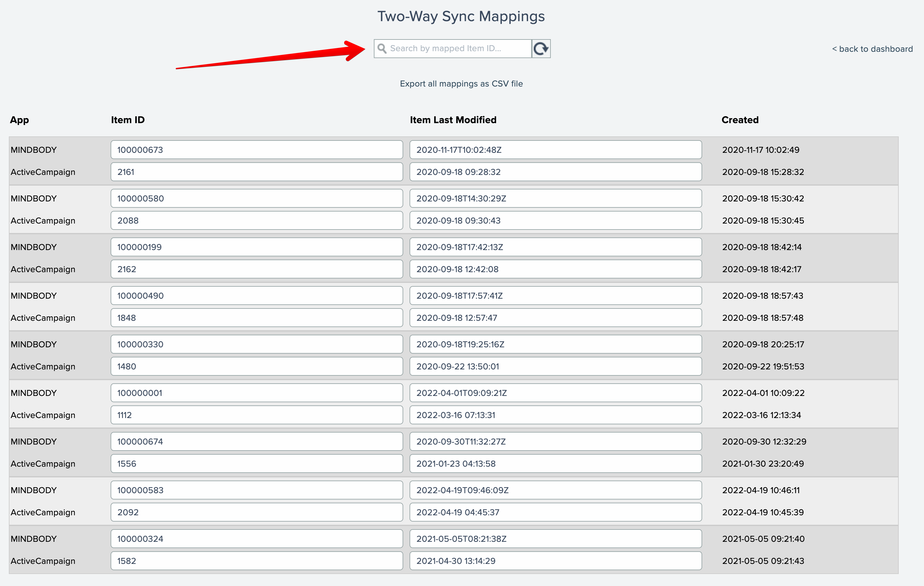Edit MINDBODY item ID 100000199
Image resolution: width=924 pixels, height=586 pixels.
point(256,247)
